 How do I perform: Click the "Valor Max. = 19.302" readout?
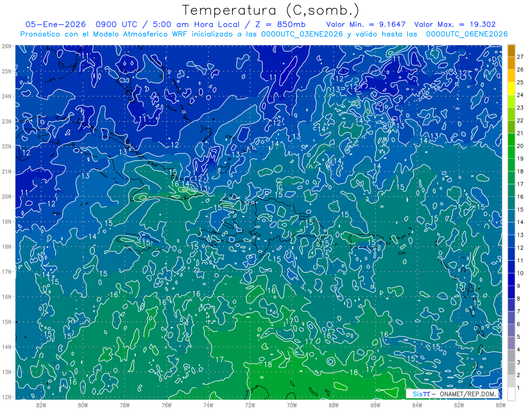tap(455, 24)
